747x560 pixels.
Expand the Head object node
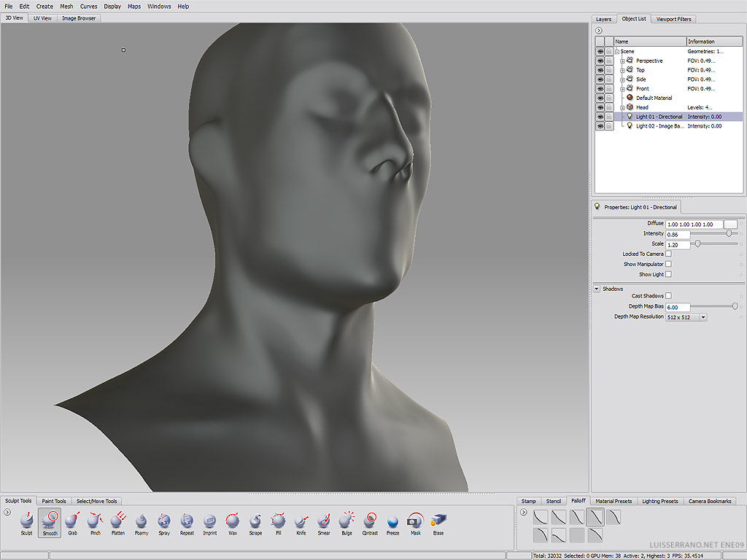622,108
